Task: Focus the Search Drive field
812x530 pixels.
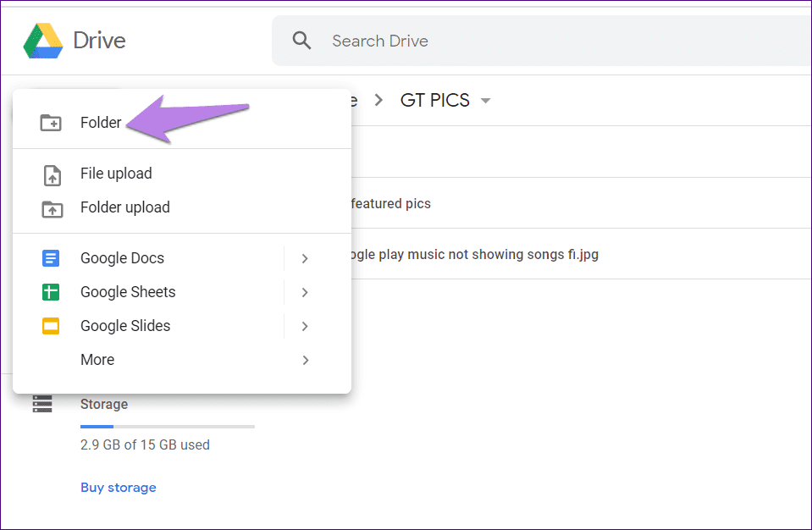Action: [x=541, y=41]
